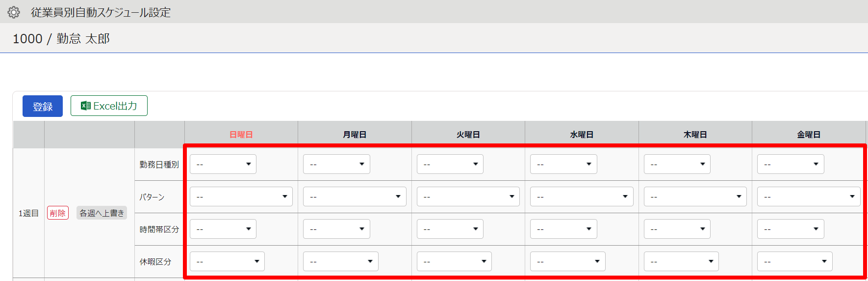Screen dimensions: 868x281
Task: Open 休暇区分 dropdown for 月曜日
Action: [341, 261]
